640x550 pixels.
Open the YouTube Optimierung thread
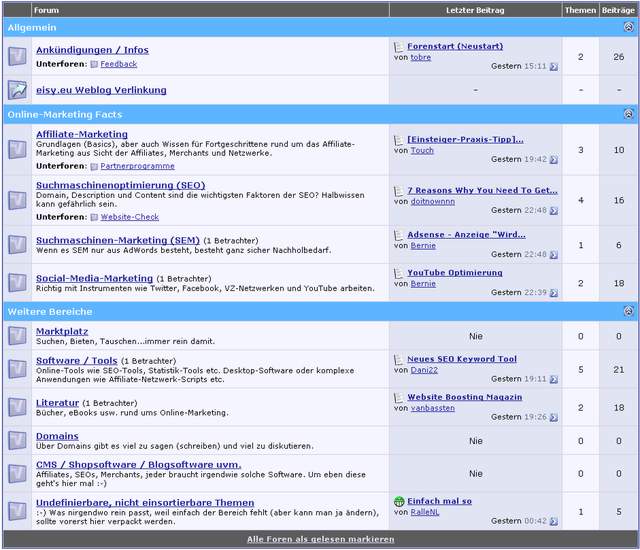pos(455,272)
